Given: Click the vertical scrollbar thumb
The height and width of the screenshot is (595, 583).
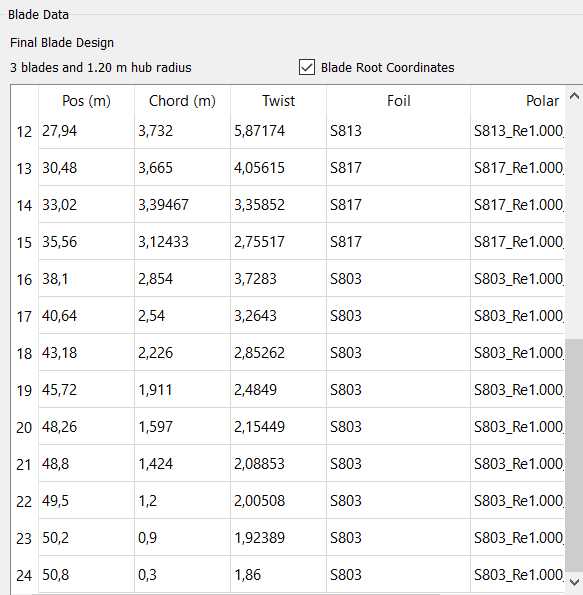Looking at the screenshot, I should tap(574, 455).
